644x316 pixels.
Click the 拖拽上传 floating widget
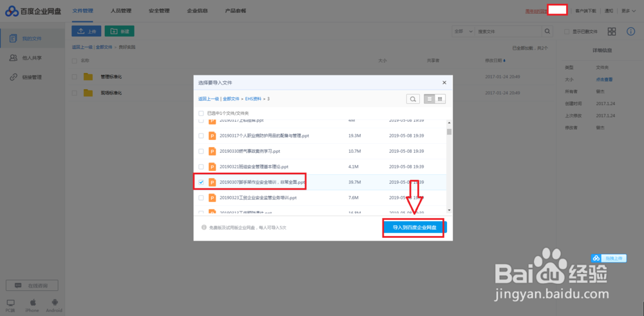click(x=609, y=259)
